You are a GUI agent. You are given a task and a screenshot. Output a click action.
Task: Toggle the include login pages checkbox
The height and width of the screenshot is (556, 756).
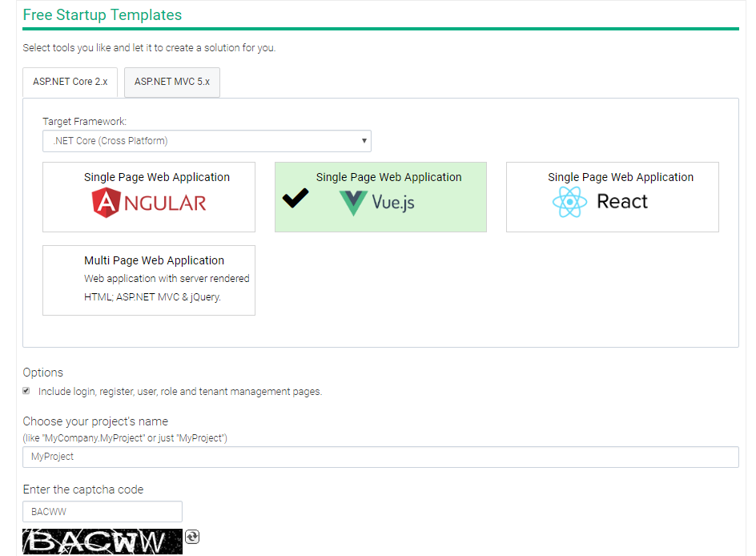click(26, 391)
